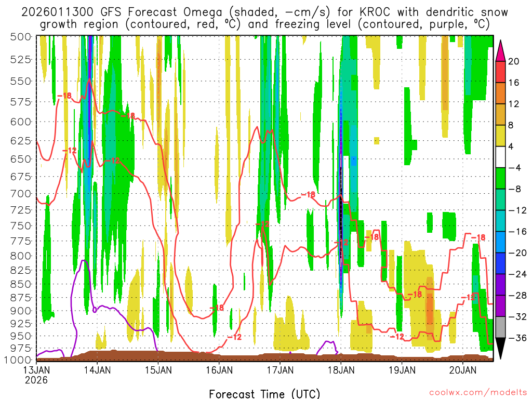Click the -12 contour label near 19JAN

(396, 337)
